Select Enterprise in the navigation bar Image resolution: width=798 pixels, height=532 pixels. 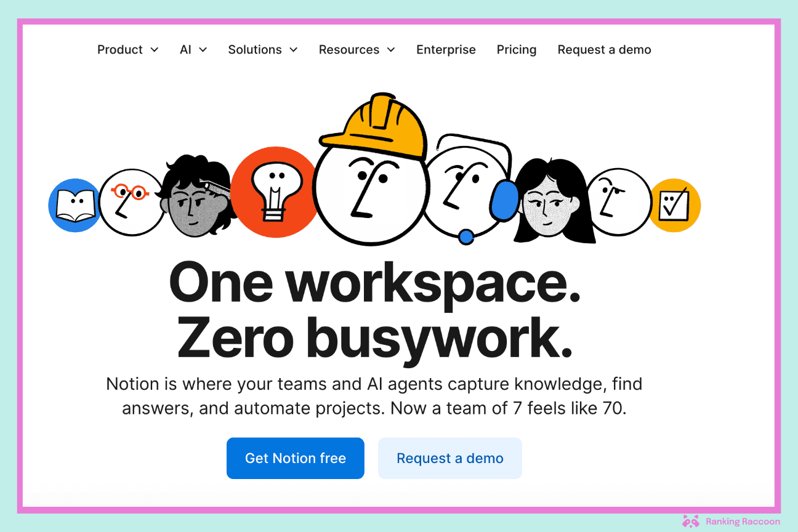pos(446,49)
